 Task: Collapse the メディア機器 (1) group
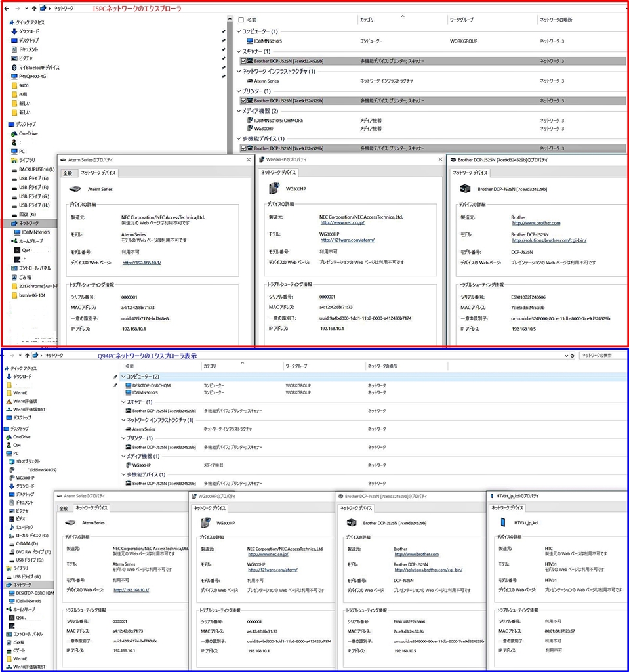click(x=123, y=456)
